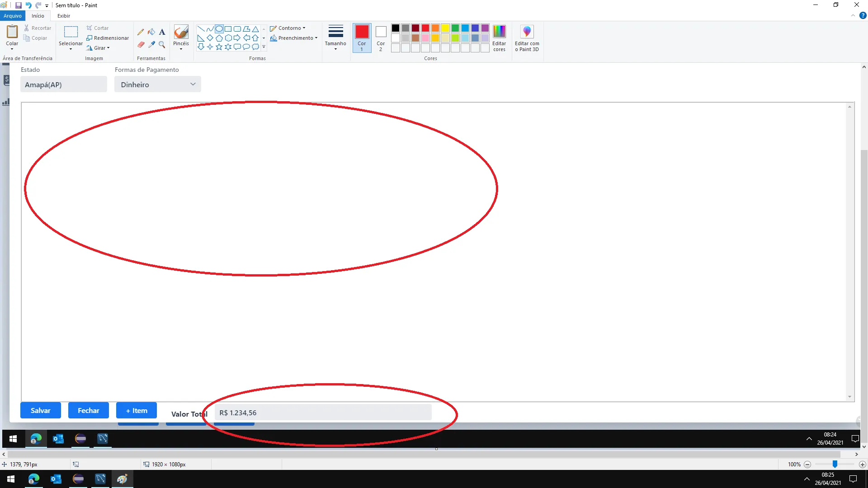The image size is (868, 488).
Task: Open the Arquivo menu
Action: coord(13,16)
